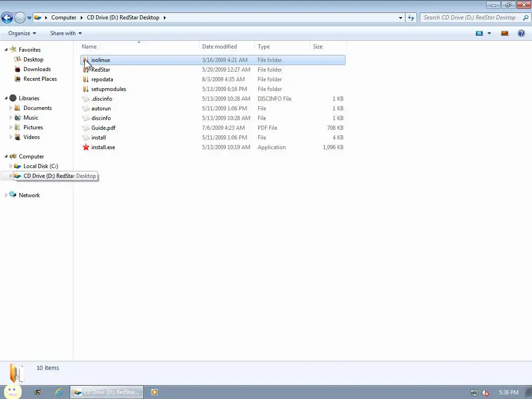Image resolution: width=532 pixels, height=399 pixels.
Task: Click the install.exe file name
Action: [x=103, y=147]
